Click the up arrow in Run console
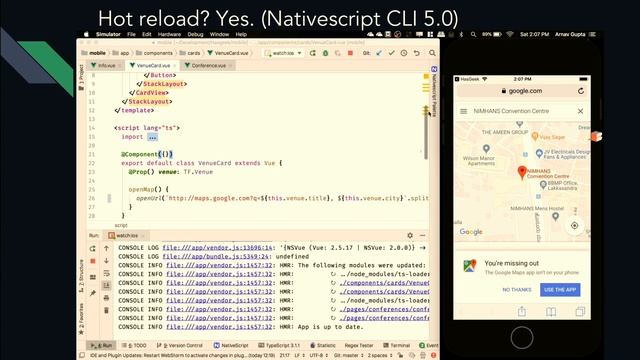 click(107, 248)
